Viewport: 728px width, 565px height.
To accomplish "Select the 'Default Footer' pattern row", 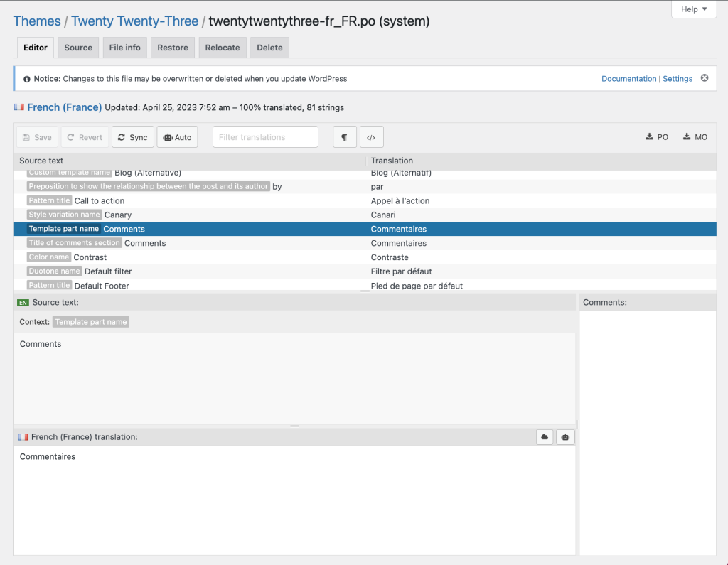I will pos(365,285).
